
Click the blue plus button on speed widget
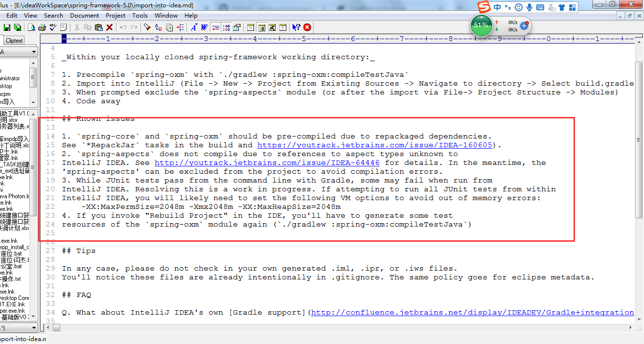(x=524, y=25)
